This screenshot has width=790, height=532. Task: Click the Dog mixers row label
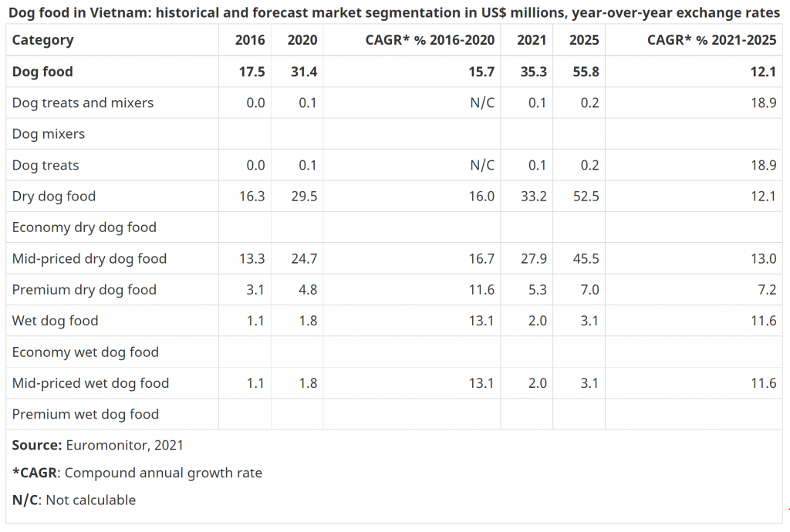pos(49,134)
